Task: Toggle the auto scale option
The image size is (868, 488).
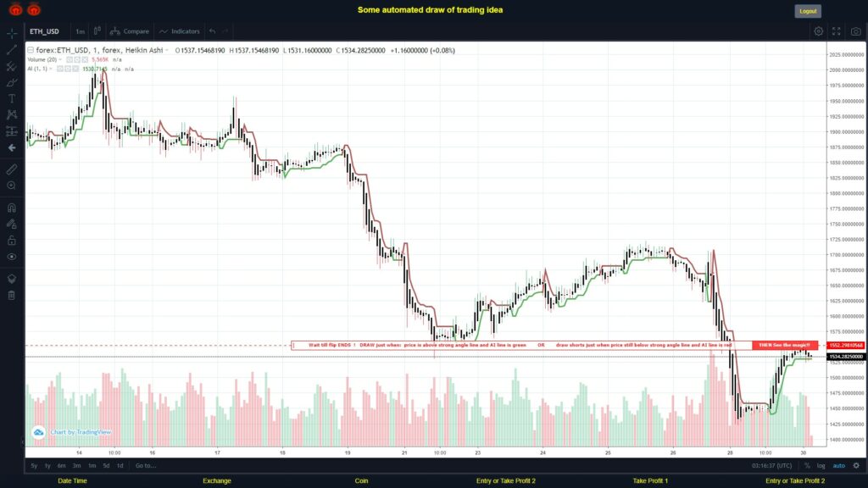Action: 839,465
